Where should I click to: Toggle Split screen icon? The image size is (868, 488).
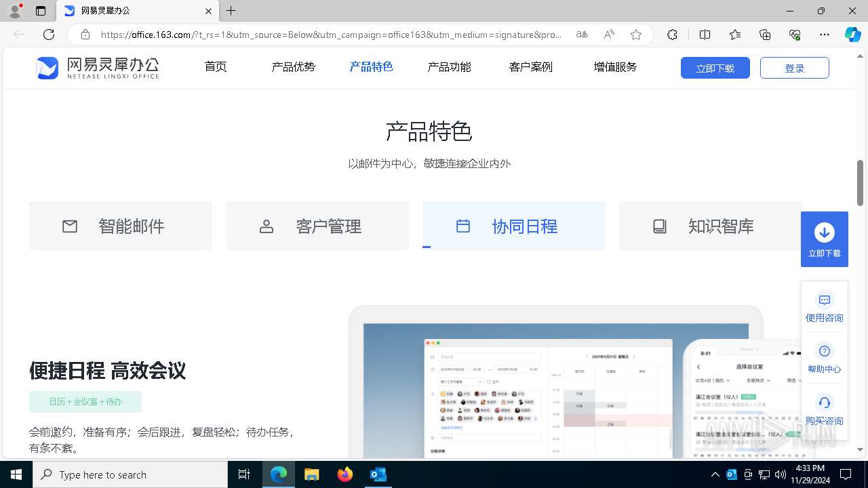pos(705,35)
